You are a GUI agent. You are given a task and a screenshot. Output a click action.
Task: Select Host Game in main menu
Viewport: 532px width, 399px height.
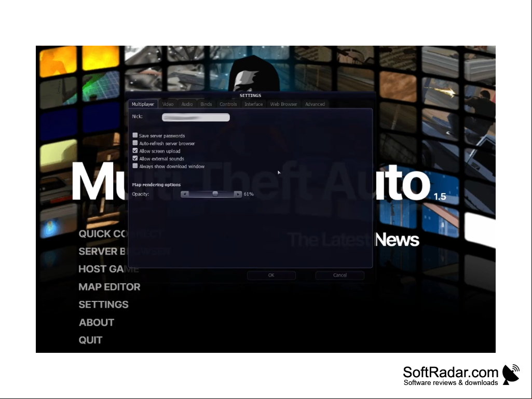(x=108, y=269)
